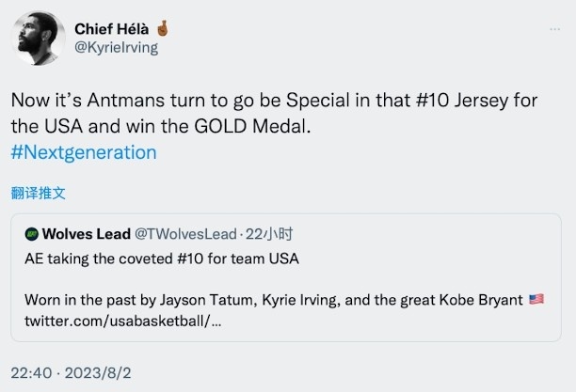Open the #Nextgeneration hashtag
The width and height of the screenshot is (576, 392).
[x=84, y=152]
